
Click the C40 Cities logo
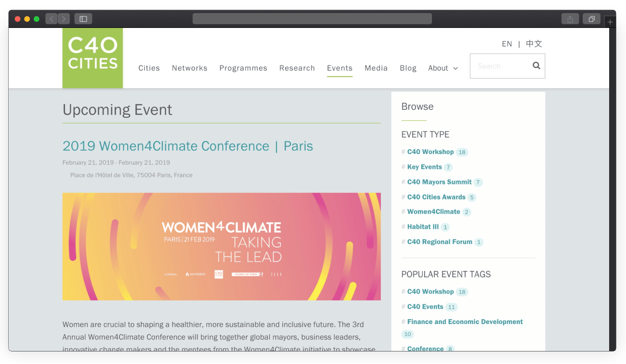tap(92, 58)
